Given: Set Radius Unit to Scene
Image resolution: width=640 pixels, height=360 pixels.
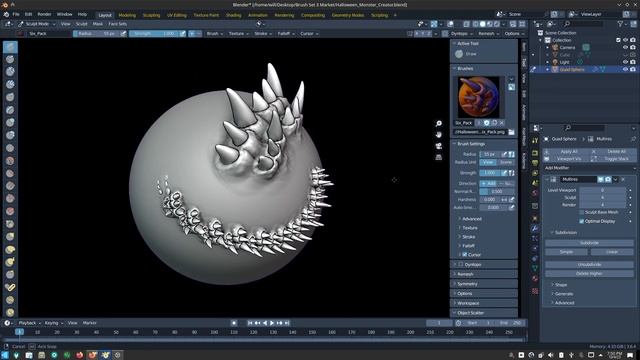Looking at the screenshot, I should (x=506, y=162).
